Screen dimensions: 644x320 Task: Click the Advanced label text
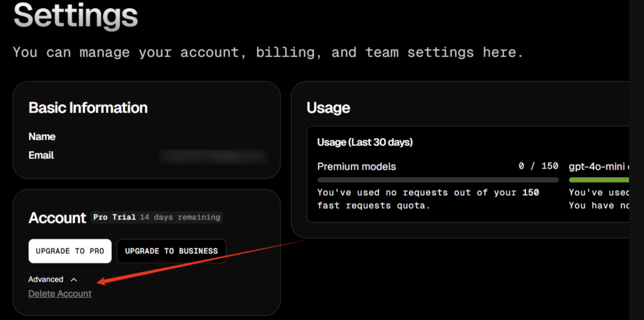46,279
